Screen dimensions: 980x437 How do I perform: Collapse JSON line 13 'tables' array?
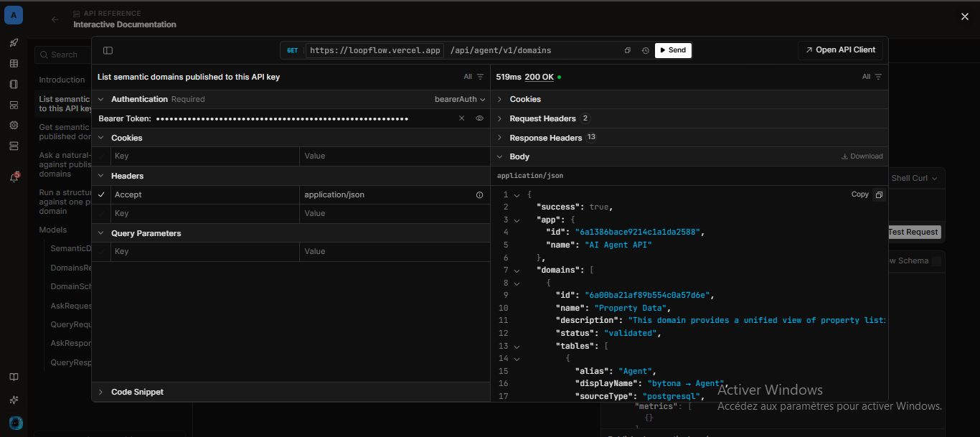[517, 346]
